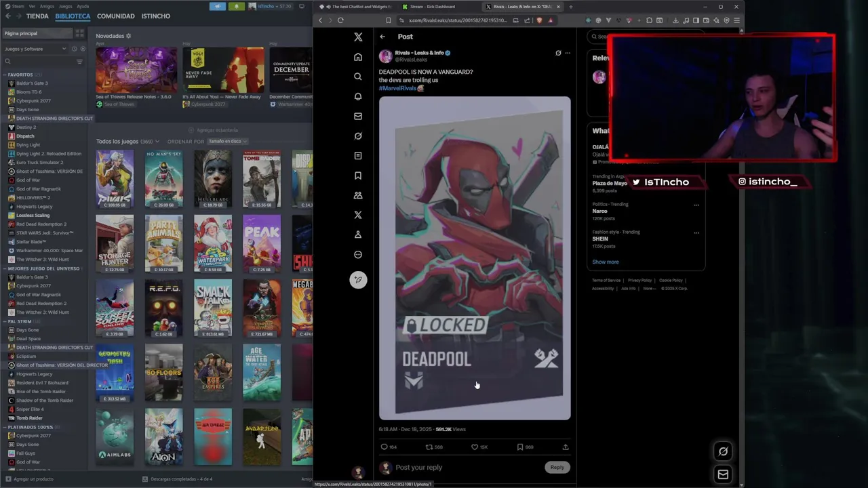Image resolution: width=868 pixels, height=488 pixels.
Task: Open Communities icon in X sidebar
Action: pyautogui.click(x=358, y=195)
